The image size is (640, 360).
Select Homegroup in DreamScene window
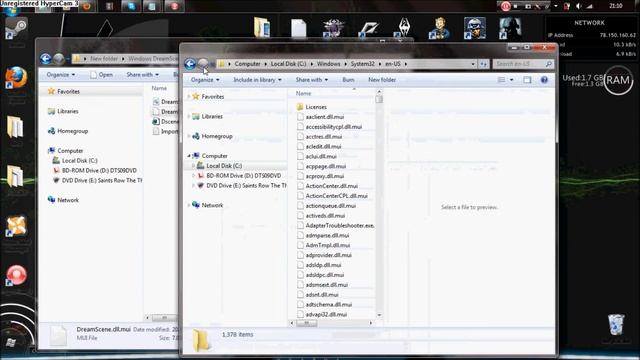(68, 131)
